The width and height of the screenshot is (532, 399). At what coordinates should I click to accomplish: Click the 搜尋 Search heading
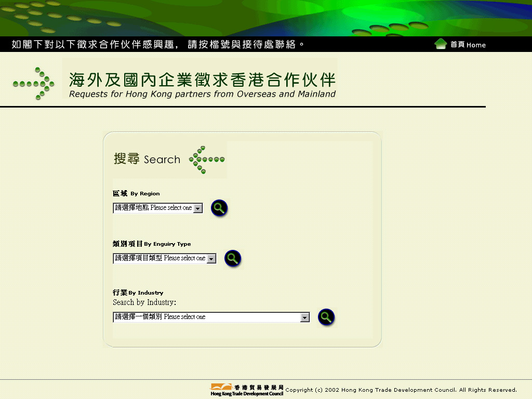147,159
